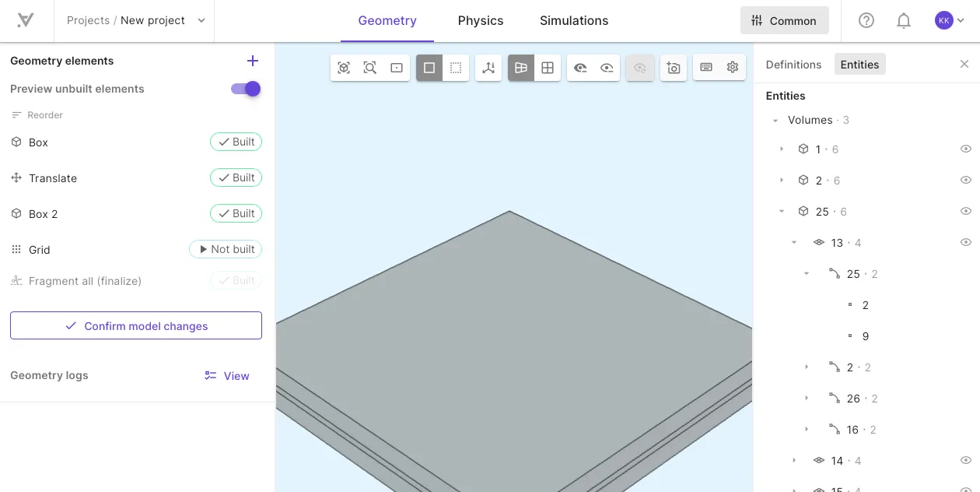Click the Fragment all element icon

pos(16,281)
